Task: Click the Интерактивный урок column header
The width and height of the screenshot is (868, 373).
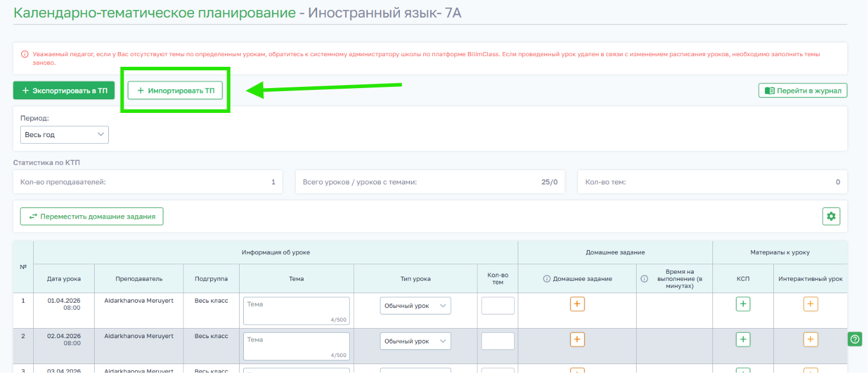Action: coord(811,278)
